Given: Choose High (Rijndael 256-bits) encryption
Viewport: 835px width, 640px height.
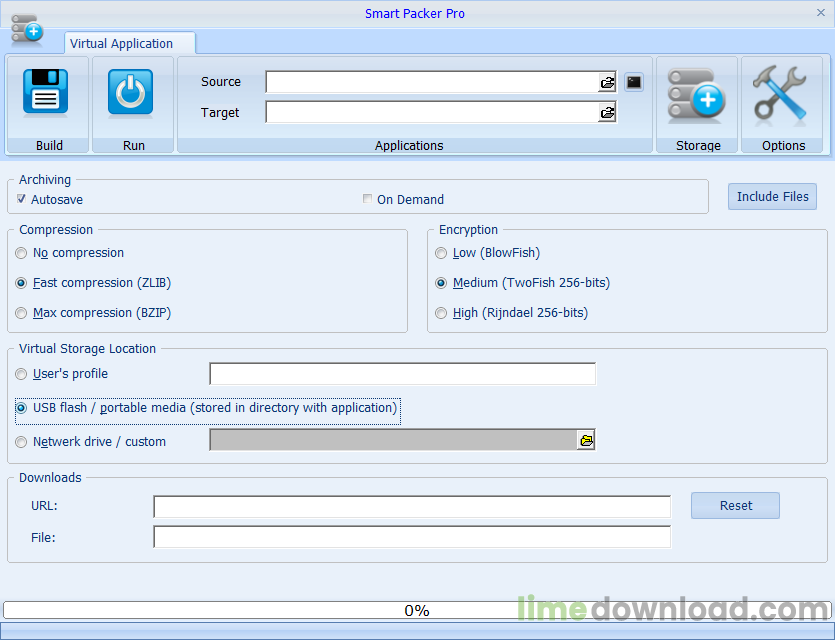Looking at the screenshot, I should click(441, 312).
